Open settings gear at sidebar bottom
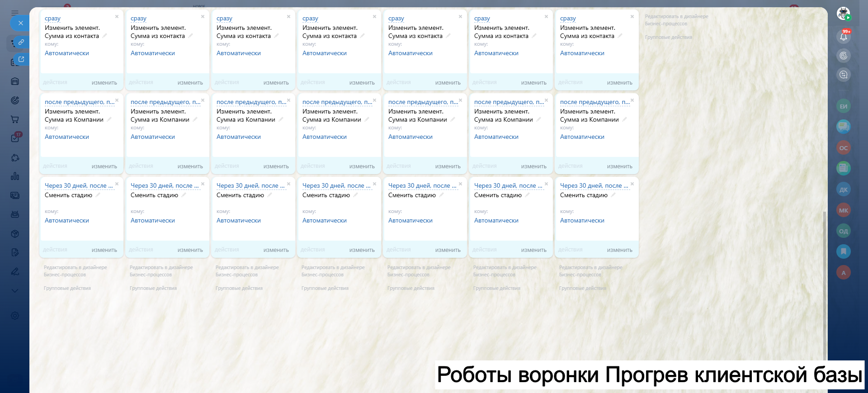 (x=15, y=316)
